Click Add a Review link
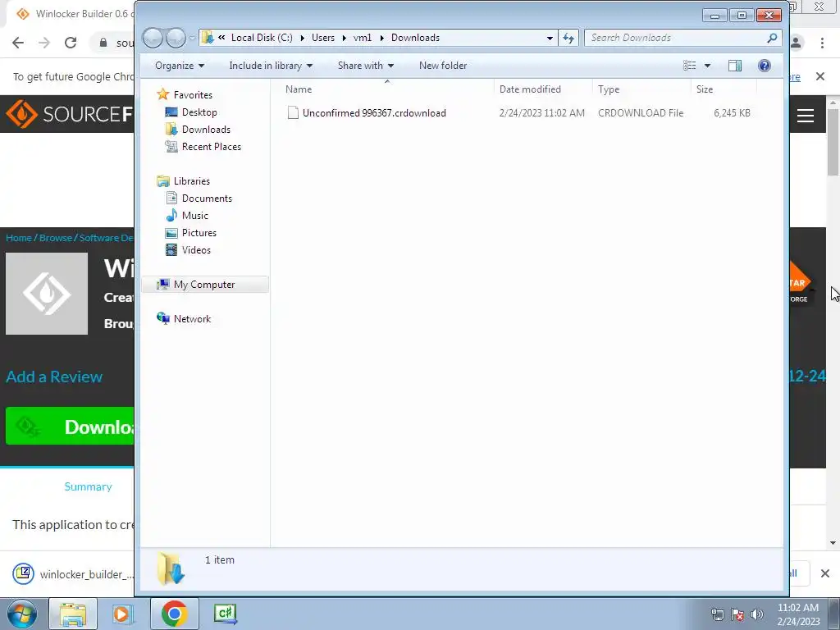The width and height of the screenshot is (840, 630). click(54, 377)
